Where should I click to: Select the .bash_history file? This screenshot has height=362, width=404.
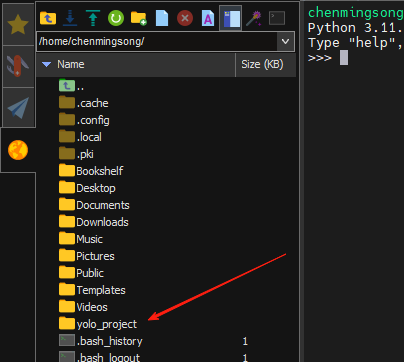coord(101,341)
